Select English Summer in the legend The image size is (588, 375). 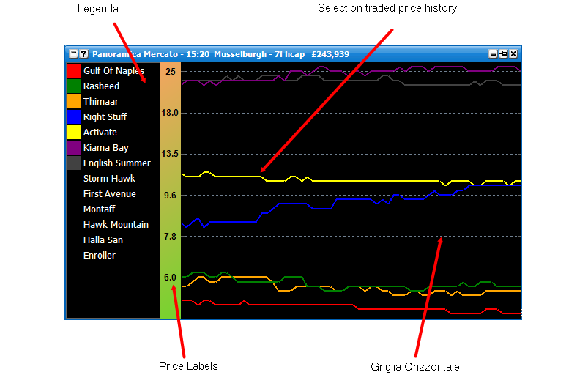point(117,163)
